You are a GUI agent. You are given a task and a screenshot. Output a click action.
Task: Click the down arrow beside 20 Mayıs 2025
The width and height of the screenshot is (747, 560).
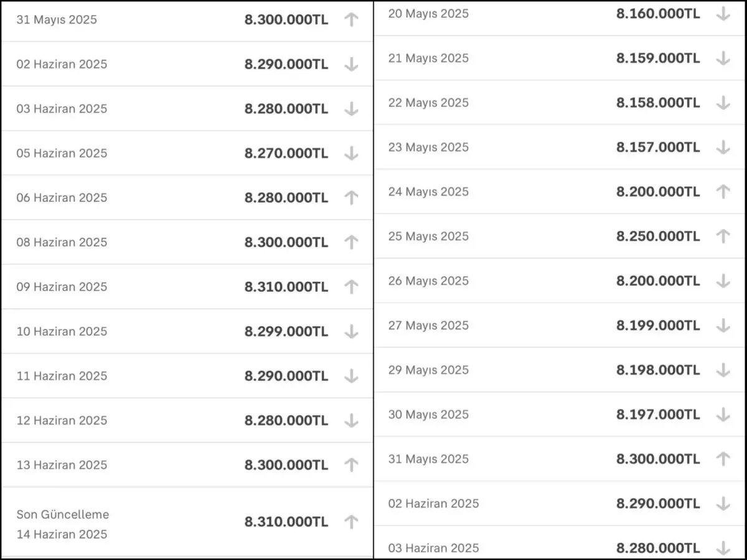click(723, 14)
